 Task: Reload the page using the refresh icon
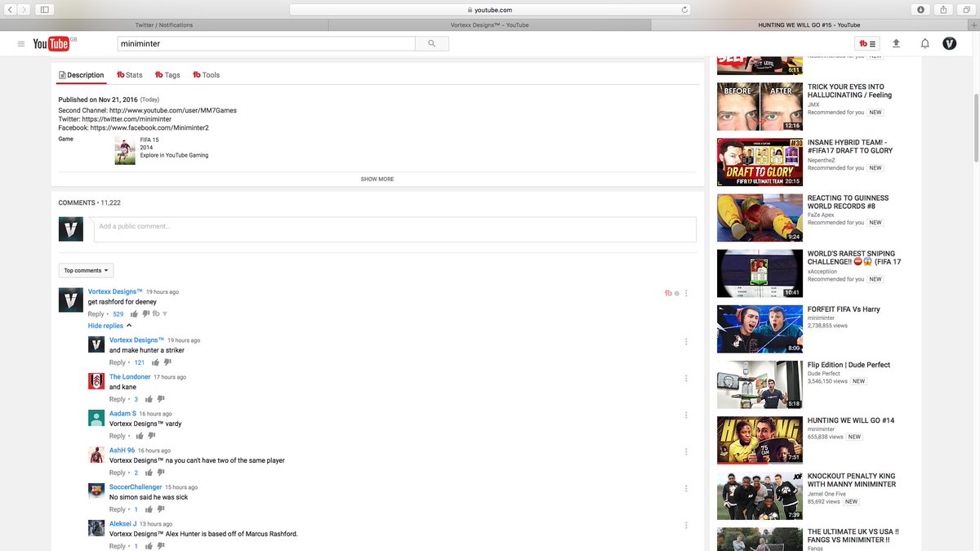pos(684,10)
